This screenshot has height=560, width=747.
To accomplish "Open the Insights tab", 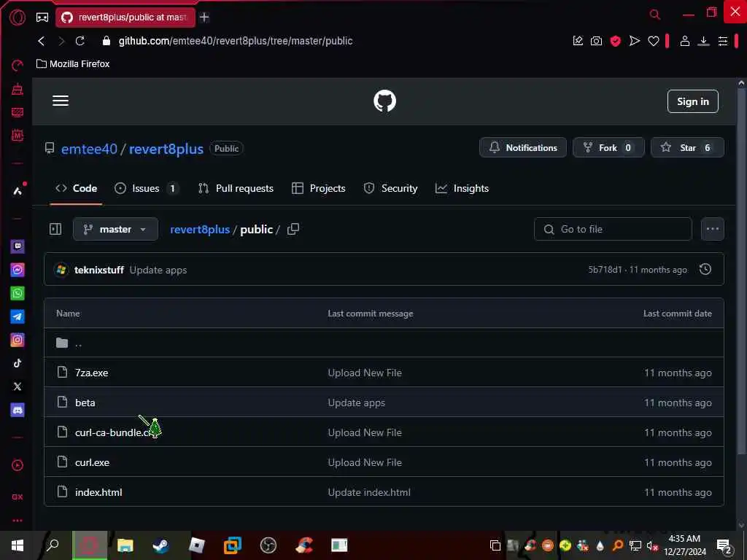I will pos(462,188).
